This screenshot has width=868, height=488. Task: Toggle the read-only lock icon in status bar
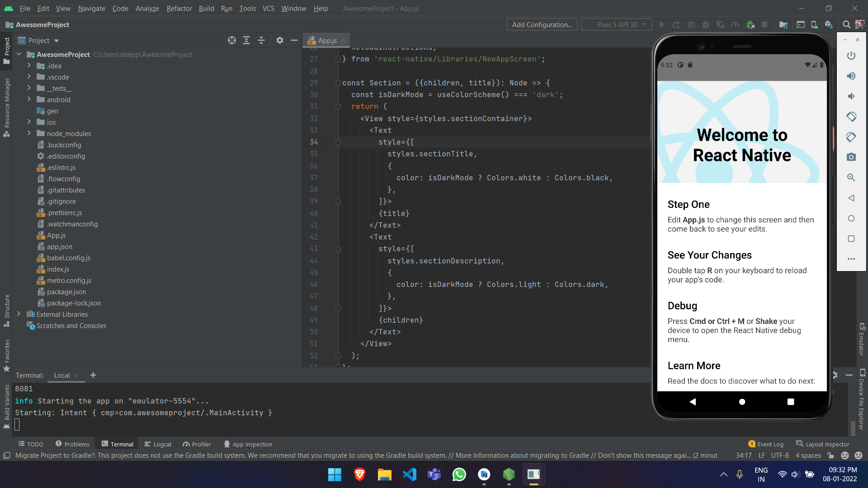[830, 455]
